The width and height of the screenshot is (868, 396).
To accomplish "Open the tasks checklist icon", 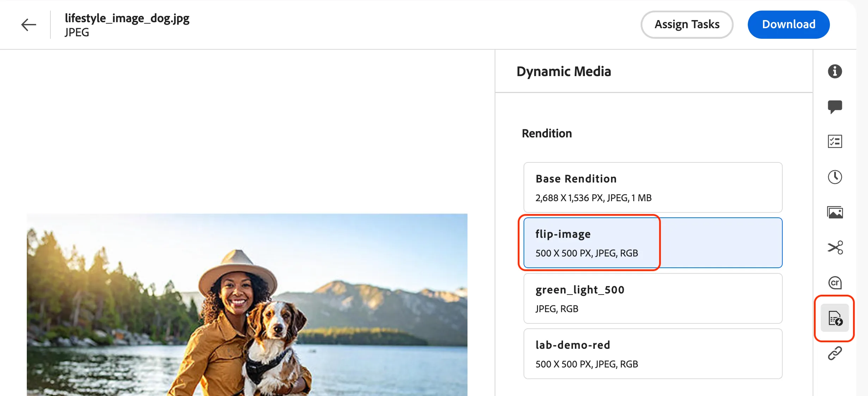I will coord(835,142).
